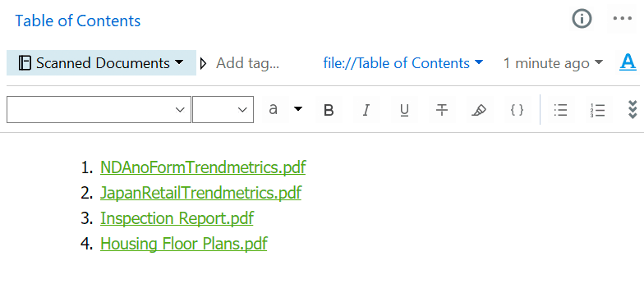Viewport: 644px width, 302px height.
Task: Expand more toolbar options with double chevron
Action: 632,110
